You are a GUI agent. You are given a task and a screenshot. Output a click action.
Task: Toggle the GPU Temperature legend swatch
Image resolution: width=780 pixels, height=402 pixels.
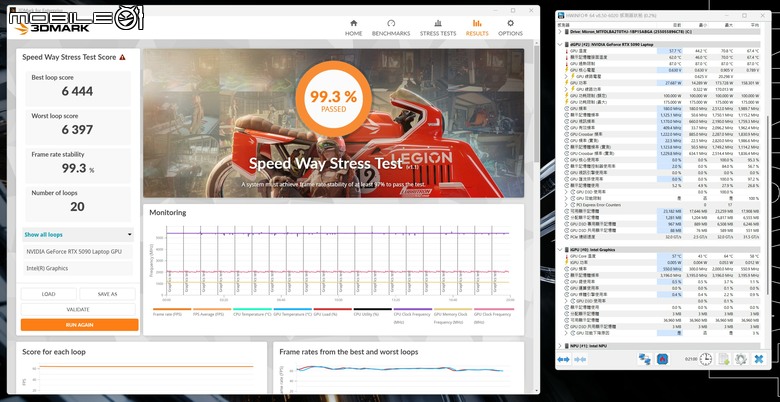292,309
